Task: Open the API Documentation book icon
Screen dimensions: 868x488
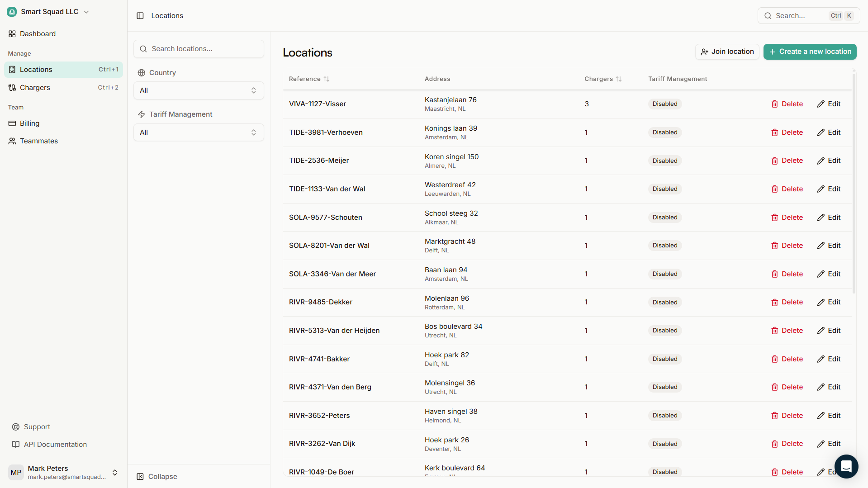Action: point(15,444)
